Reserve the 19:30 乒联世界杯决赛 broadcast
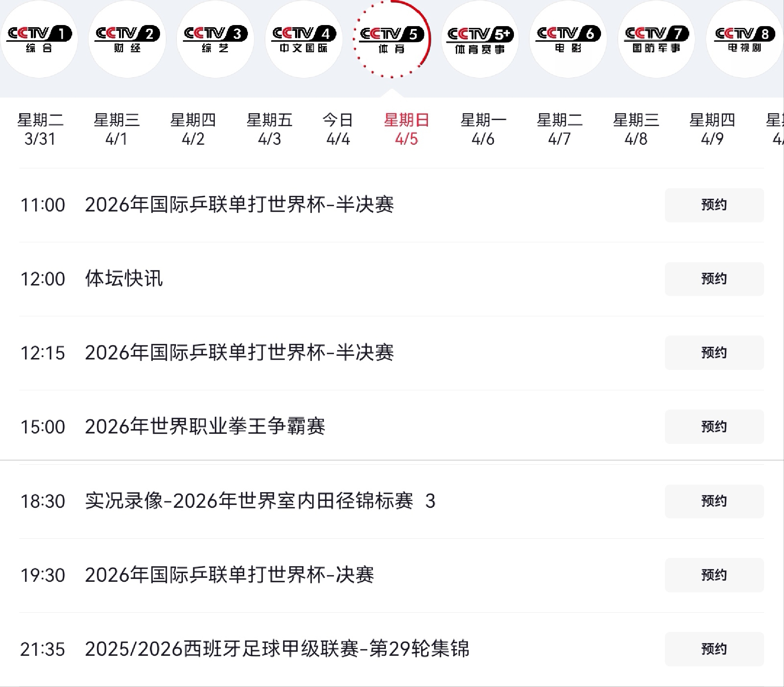 pyautogui.click(x=714, y=575)
